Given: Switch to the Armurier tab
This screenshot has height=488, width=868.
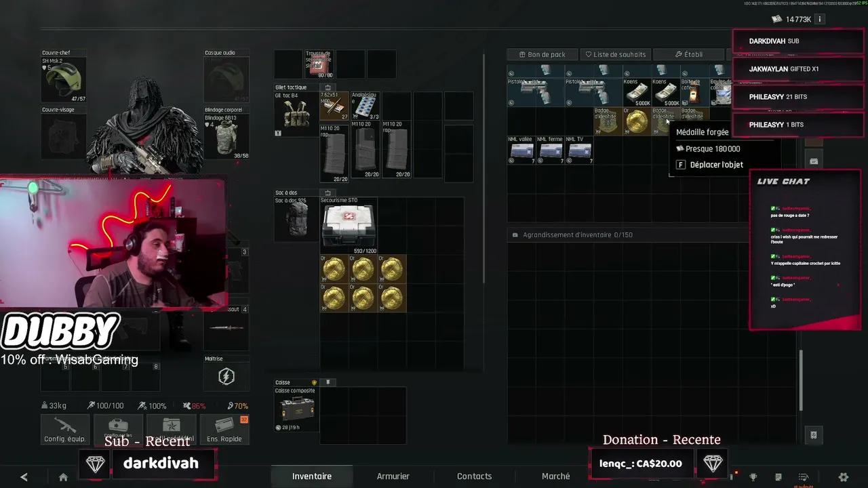Looking at the screenshot, I should tap(393, 476).
